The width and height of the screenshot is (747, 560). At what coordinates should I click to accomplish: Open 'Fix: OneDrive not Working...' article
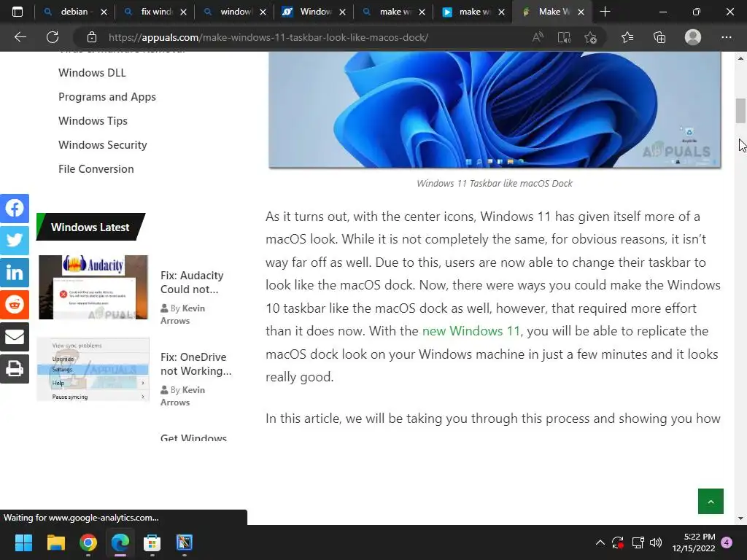(196, 364)
